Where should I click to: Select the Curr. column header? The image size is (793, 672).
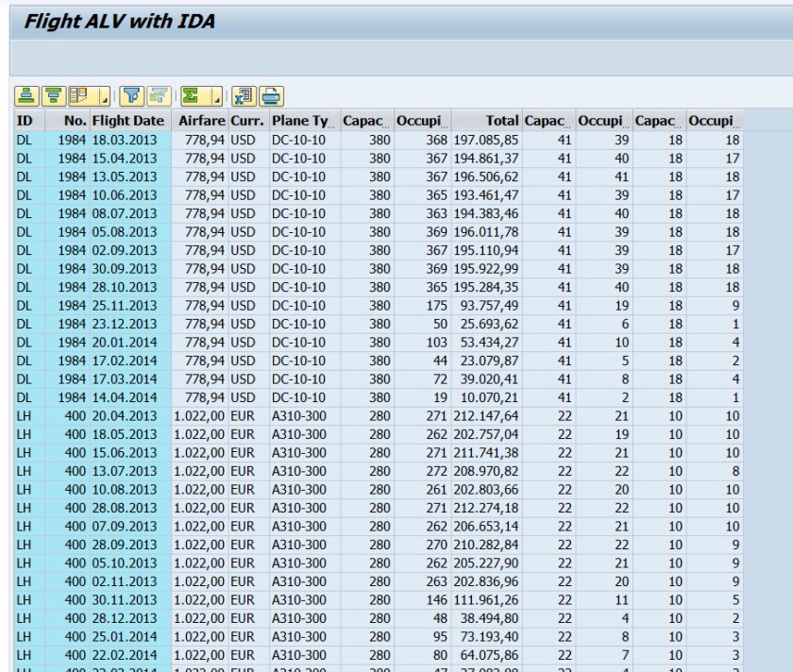point(247,122)
